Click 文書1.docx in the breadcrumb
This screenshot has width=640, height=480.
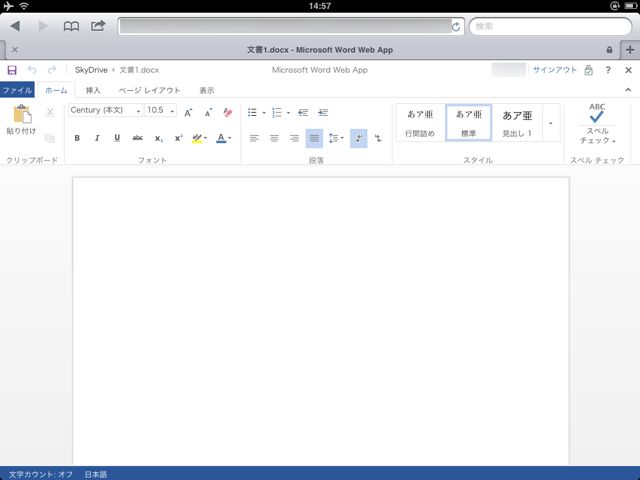tap(139, 70)
